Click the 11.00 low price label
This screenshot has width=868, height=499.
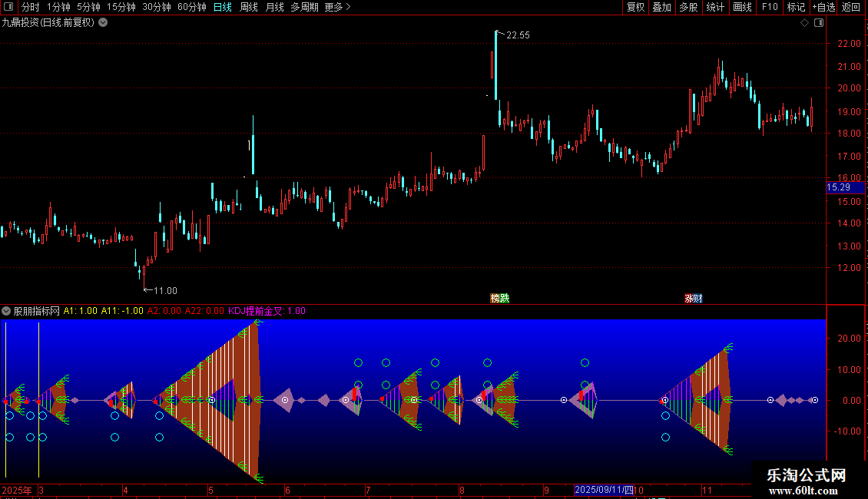coord(165,290)
